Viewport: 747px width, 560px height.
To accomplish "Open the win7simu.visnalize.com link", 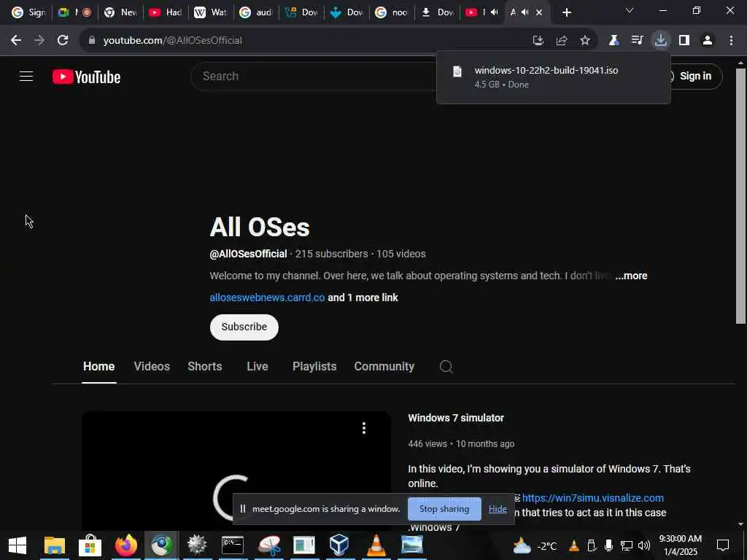I will (x=592, y=498).
